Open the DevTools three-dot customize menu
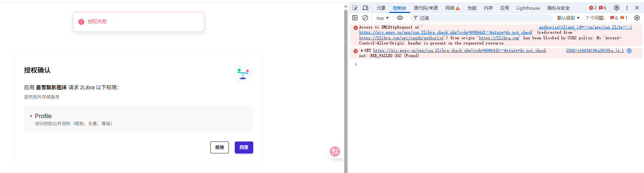This screenshot has height=173, width=644. tap(627, 8)
